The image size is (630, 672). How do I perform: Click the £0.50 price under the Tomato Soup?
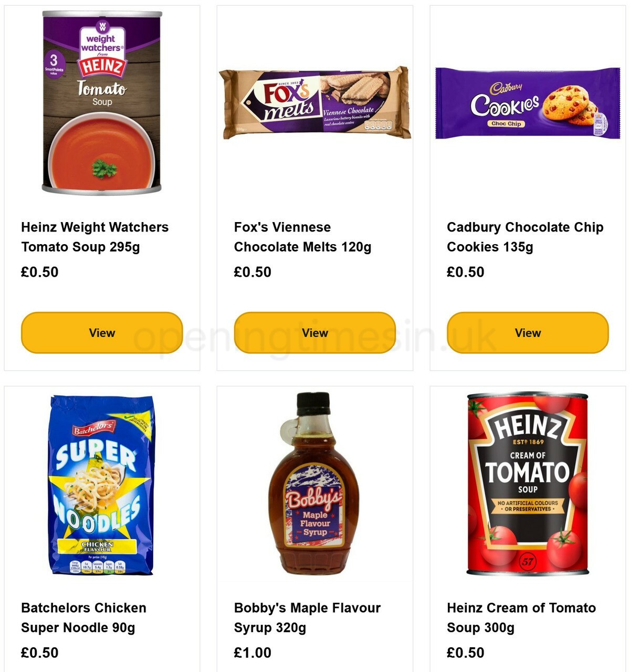click(x=38, y=272)
